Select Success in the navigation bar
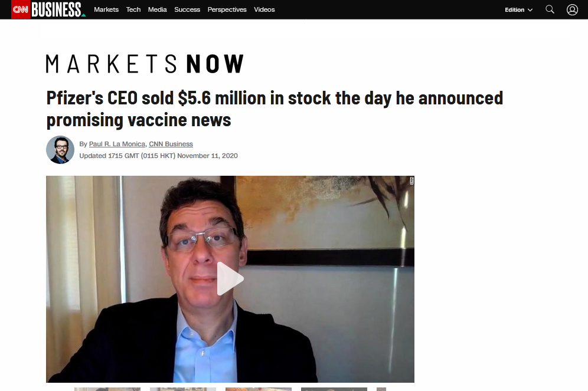 (x=187, y=9)
